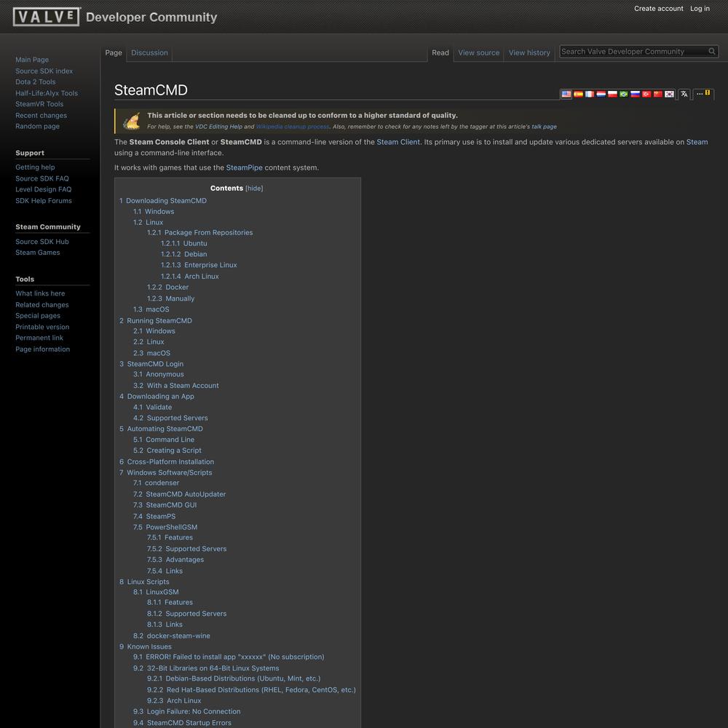The height and width of the screenshot is (728, 728).
Task: Jump to 2 Running SteamCMD section
Action: pyautogui.click(x=156, y=321)
